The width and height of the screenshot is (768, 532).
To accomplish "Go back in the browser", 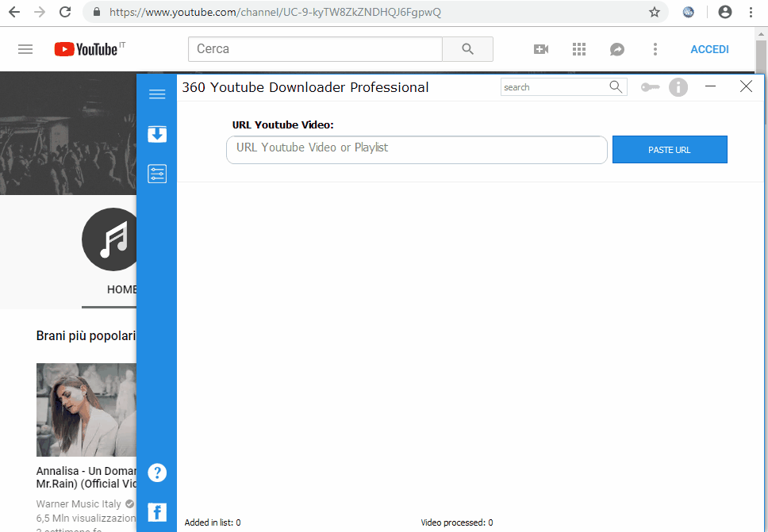I will click(x=14, y=12).
